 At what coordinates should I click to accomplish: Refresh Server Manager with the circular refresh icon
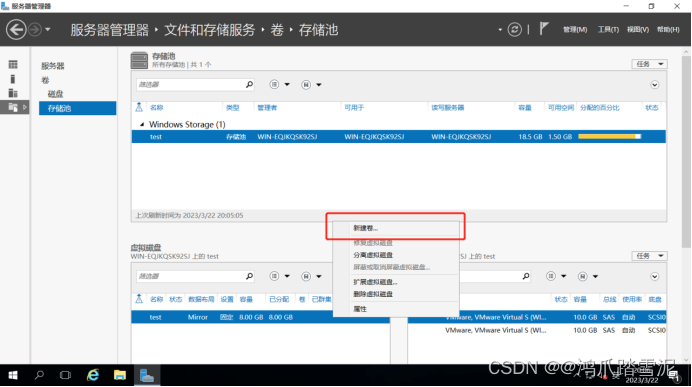(x=514, y=30)
